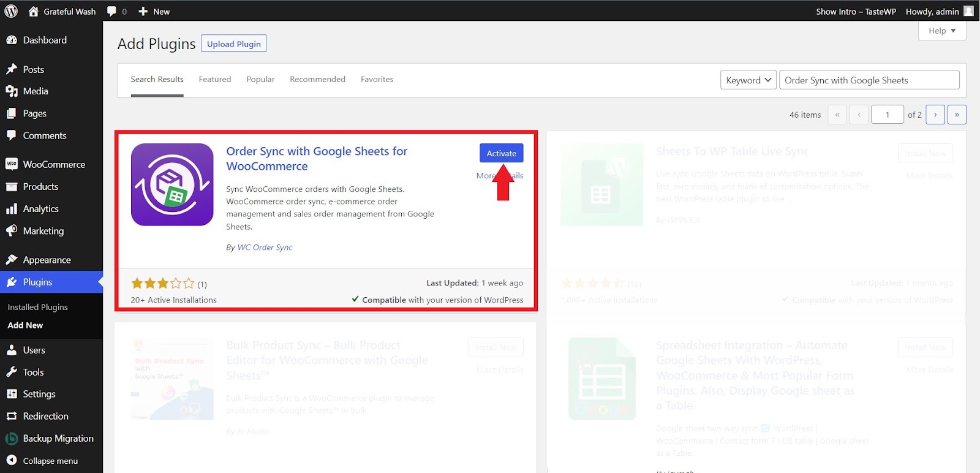Select Add New submenu item
This screenshot has width=980, height=473.
25,325
